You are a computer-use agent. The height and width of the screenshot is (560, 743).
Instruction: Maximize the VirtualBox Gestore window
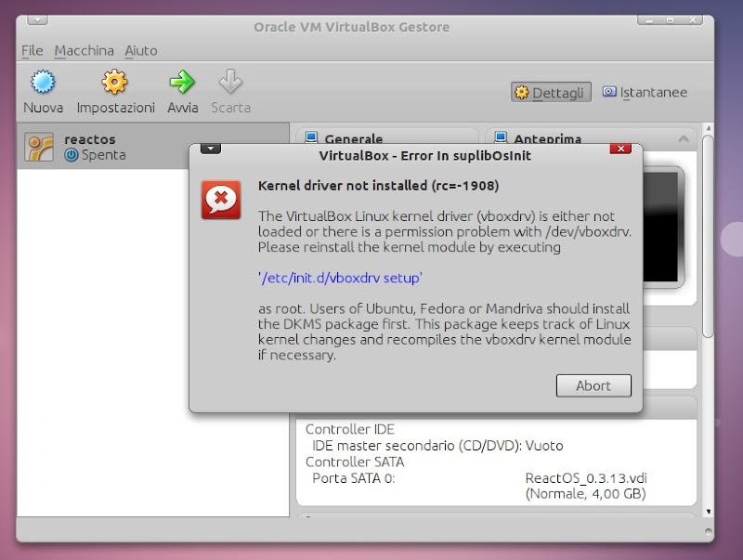[670, 20]
